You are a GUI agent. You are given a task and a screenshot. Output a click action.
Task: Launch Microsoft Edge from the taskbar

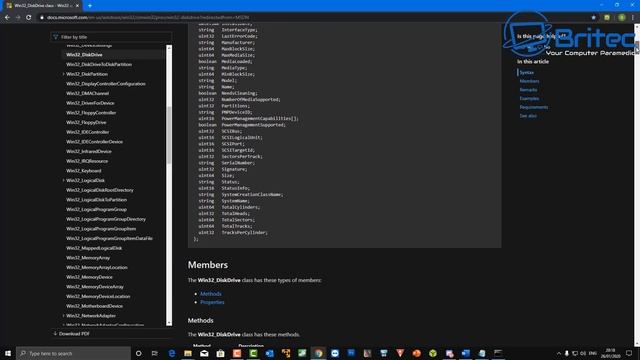click(x=171, y=353)
